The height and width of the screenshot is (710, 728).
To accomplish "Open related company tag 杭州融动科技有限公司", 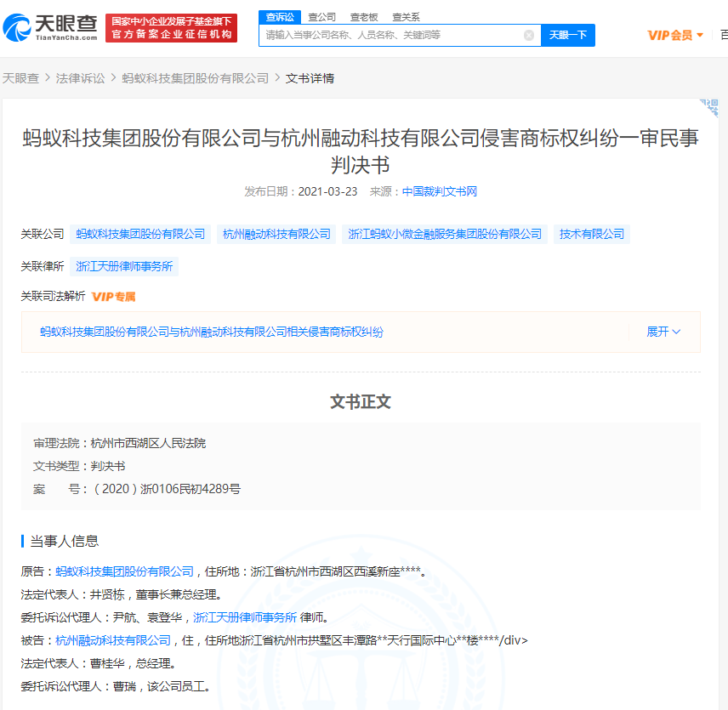I will click(x=276, y=235).
